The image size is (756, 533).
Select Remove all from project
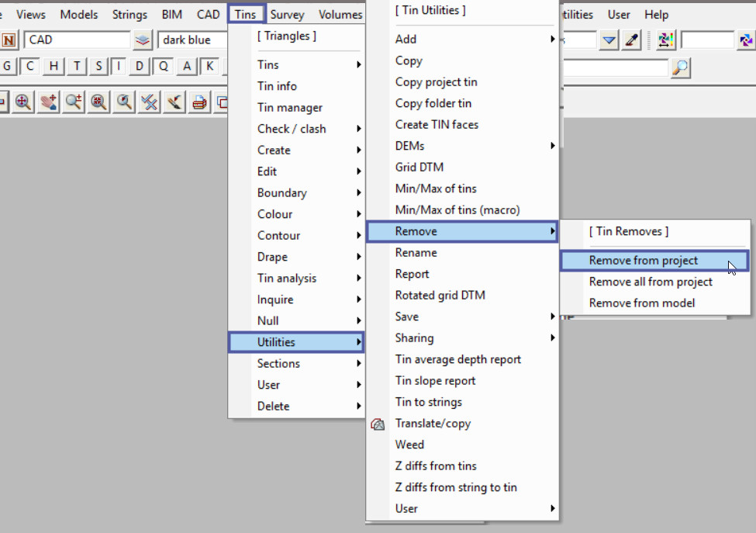(651, 282)
